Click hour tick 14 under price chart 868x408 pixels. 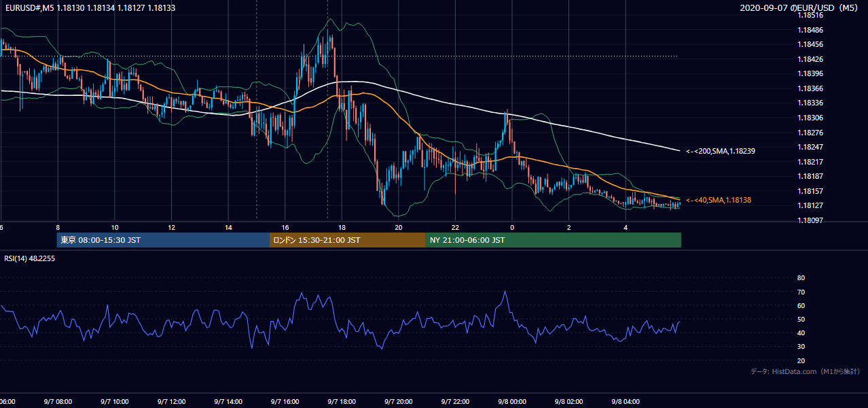coord(228,227)
